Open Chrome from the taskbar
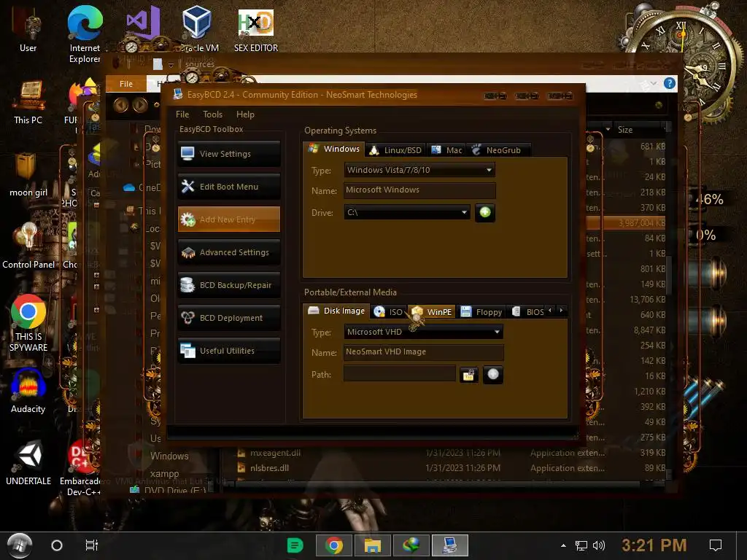This screenshot has height=560, width=747. 334,545
